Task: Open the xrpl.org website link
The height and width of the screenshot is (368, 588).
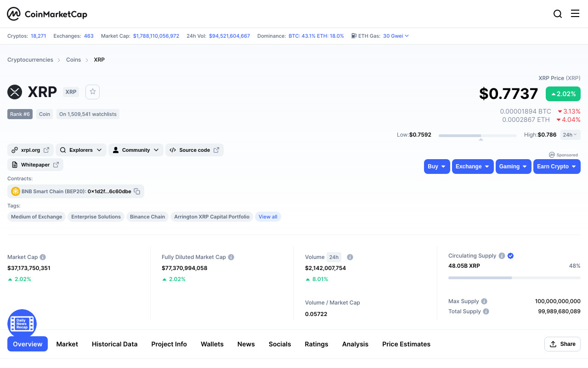Action: click(x=31, y=150)
